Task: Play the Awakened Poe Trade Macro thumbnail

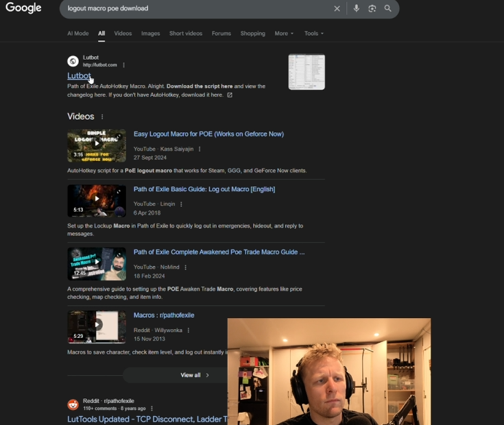Action: [97, 264]
